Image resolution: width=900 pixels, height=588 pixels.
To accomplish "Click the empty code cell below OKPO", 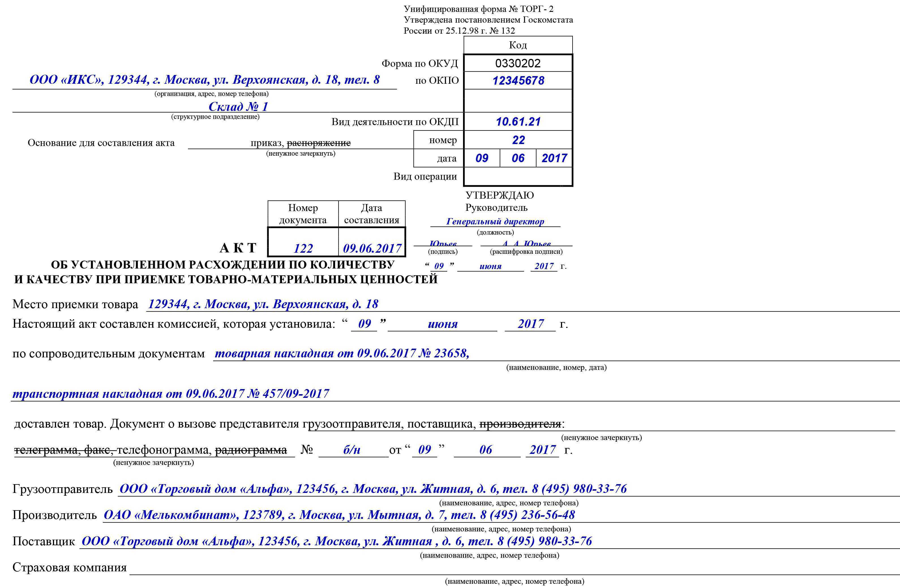I will pos(518,100).
